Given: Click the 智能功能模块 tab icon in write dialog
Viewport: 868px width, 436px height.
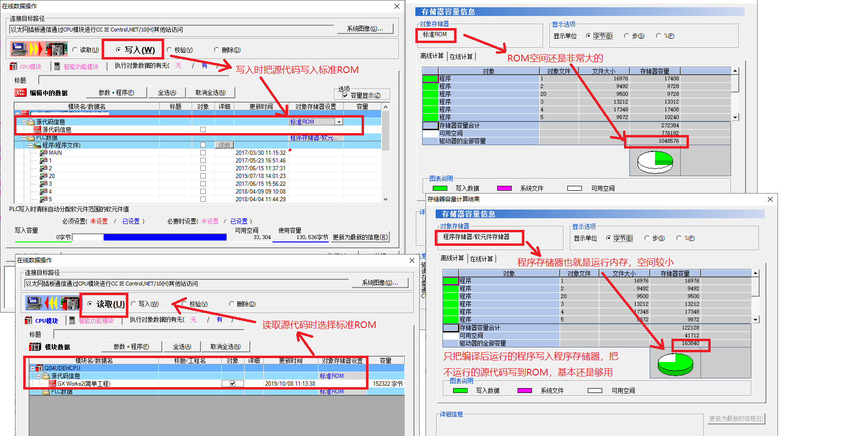Looking at the screenshot, I should coord(57,67).
